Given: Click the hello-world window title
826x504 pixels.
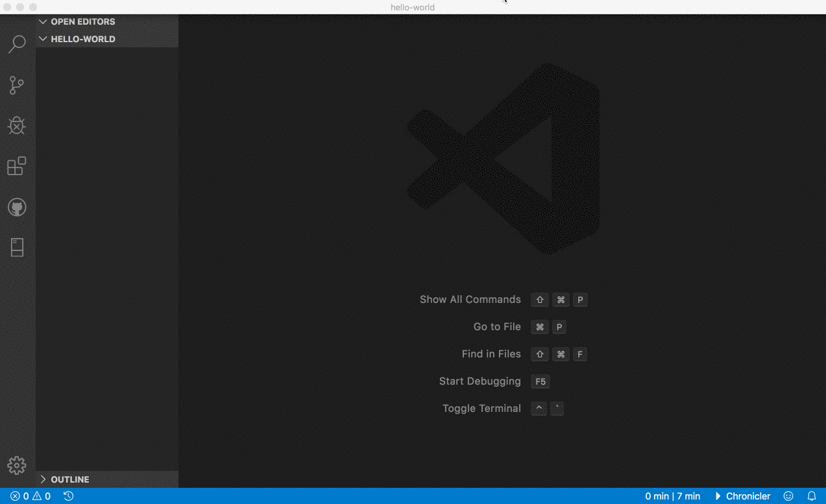Looking at the screenshot, I should point(413,7).
